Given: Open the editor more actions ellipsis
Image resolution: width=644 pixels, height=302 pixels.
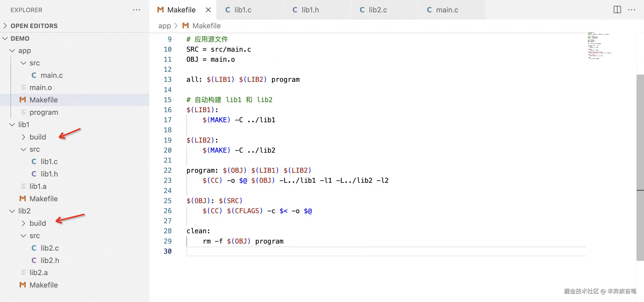Looking at the screenshot, I should tap(631, 10).
